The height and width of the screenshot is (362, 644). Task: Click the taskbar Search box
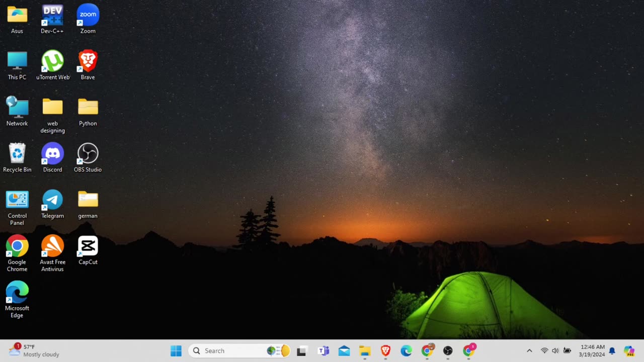pos(239,351)
